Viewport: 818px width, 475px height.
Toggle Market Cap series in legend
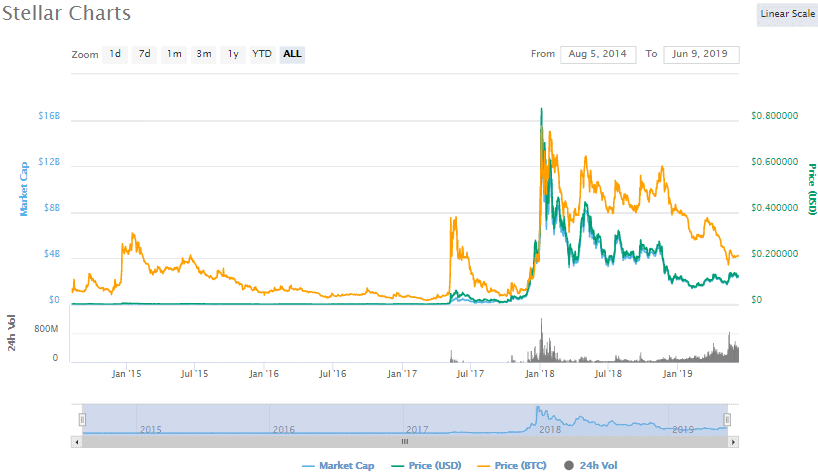click(338, 466)
